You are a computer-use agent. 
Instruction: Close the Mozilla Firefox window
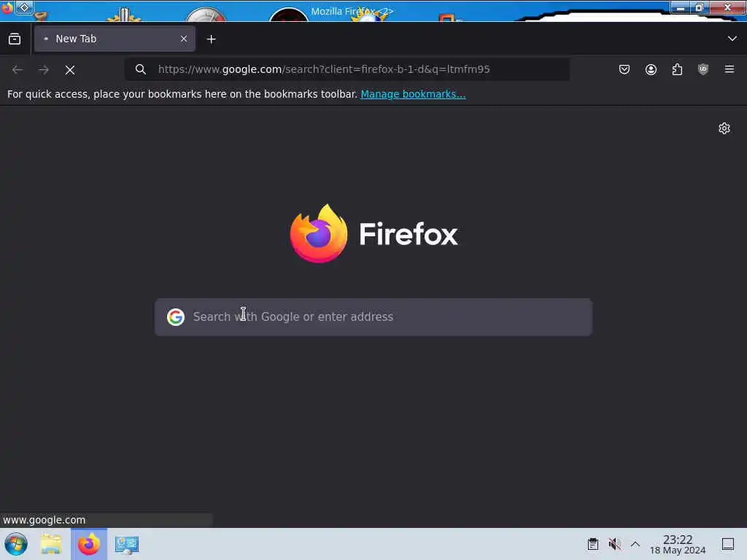727,7
